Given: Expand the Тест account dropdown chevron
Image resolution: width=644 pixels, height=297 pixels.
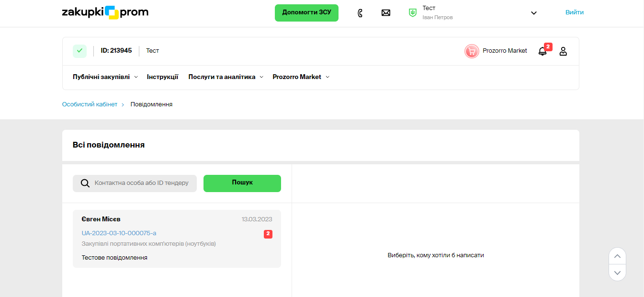Looking at the screenshot, I should pyautogui.click(x=534, y=13).
